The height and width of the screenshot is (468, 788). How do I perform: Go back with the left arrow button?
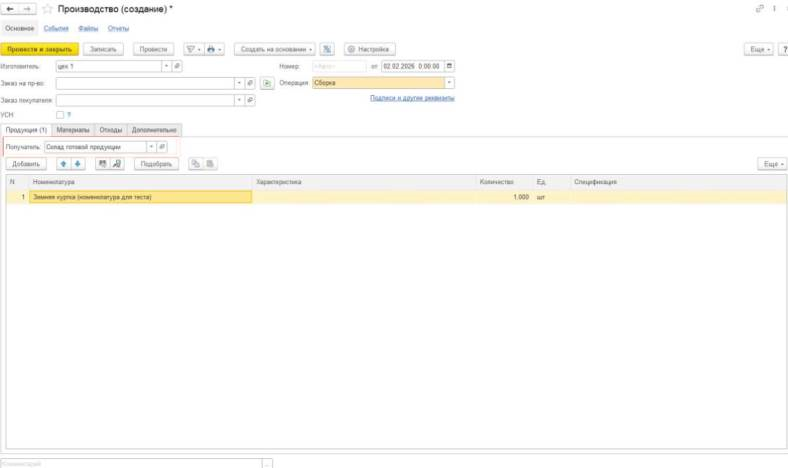click(10, 9)
